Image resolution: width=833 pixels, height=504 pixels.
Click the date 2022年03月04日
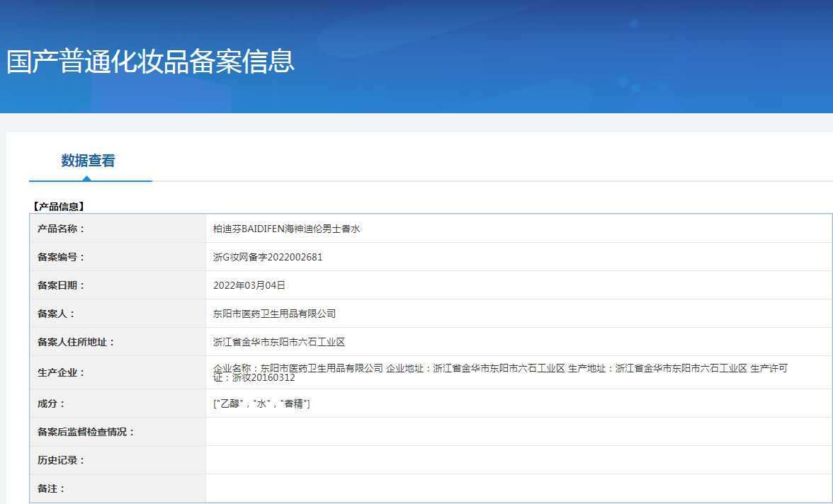249,285
